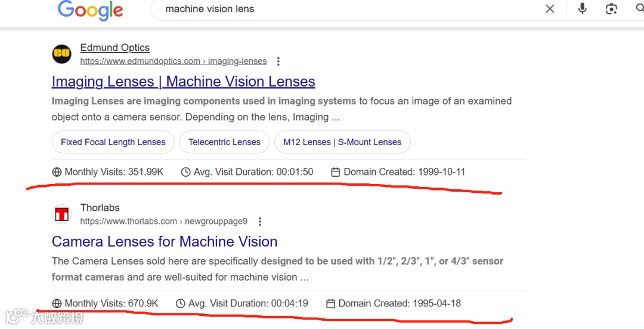Open Camera Lenses for Machine Vision result
The height and width of the screenshot is (329, 644).
coord(165,241)
